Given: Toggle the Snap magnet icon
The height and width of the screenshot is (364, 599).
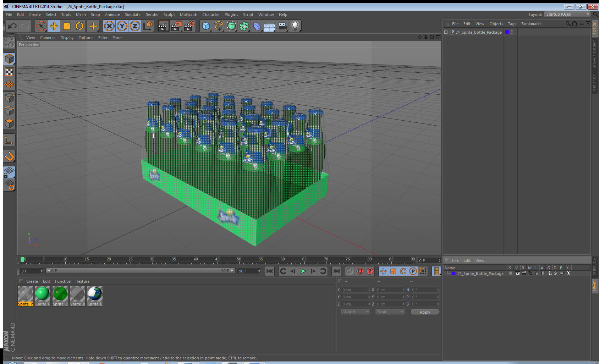Looking at the screenshot, I should tap(9, 156).
